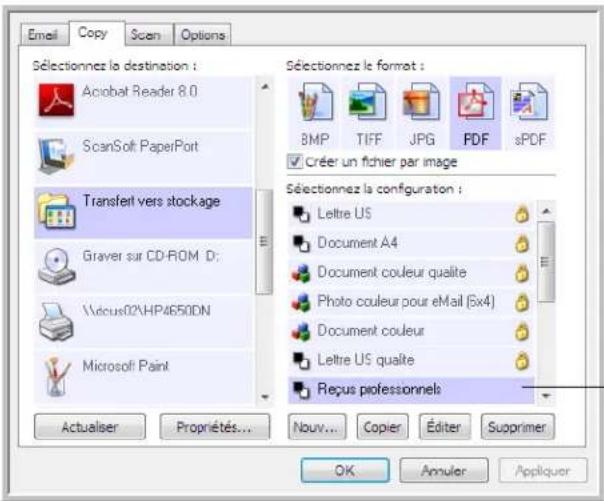
Task: Click the Actualiser button
Action: (90, 427)
